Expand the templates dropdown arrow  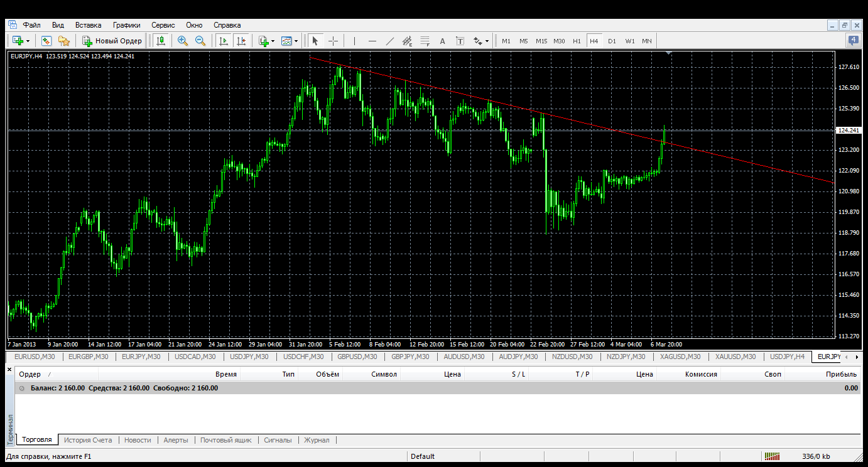pyautogui.click(x=296, y=41)
